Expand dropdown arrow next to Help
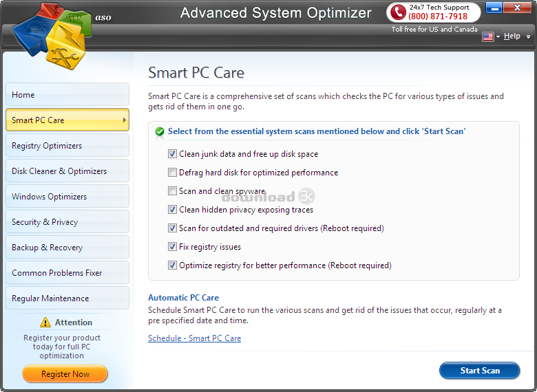Image resolution: width=537 pixels, height=392 pixels. pos(529,36)
